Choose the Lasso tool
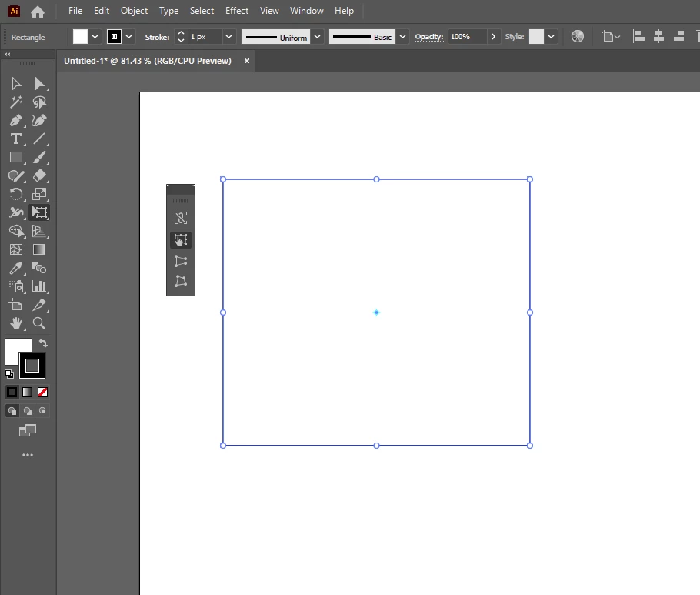Viewport: 700px width, 595px height. (39, 102)
